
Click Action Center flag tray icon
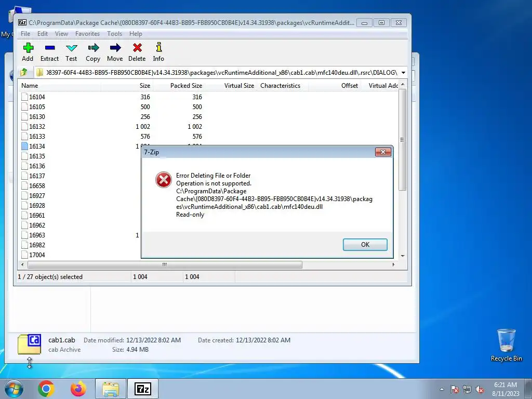pos(455,390)
